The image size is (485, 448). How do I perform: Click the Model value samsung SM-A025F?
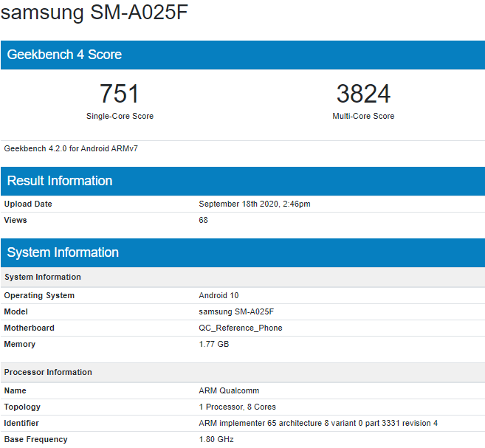coord(236,311)
